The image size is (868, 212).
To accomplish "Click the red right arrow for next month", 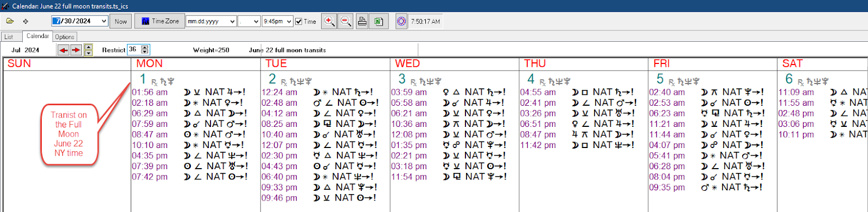I will (x=76, y=50).
